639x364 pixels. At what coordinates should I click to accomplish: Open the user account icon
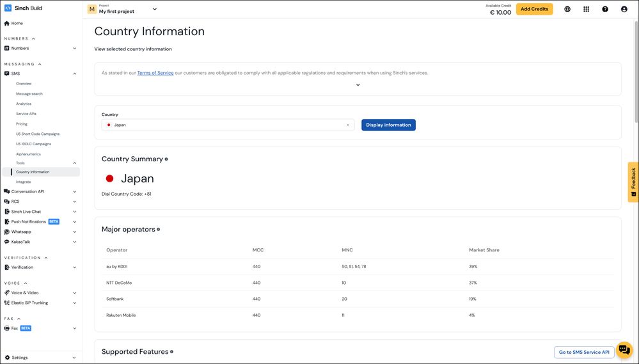pyautogui.click(x=624, y=9)
